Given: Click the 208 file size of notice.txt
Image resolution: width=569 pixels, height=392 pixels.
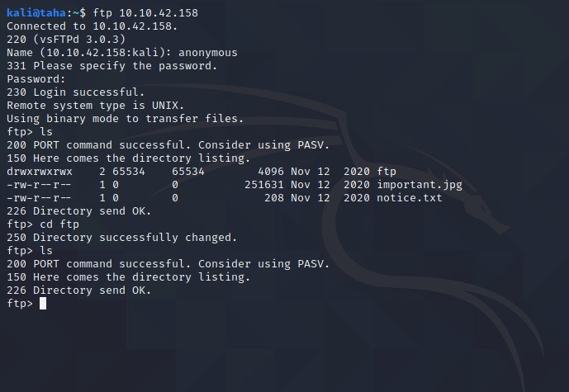Looking at the screenshot, I should (x=274, y=198).
